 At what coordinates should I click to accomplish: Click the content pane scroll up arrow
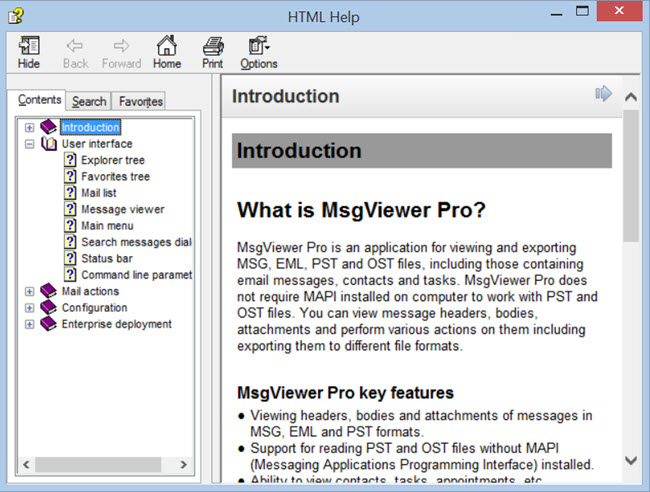pyautogui.click(x=631, y=97)
